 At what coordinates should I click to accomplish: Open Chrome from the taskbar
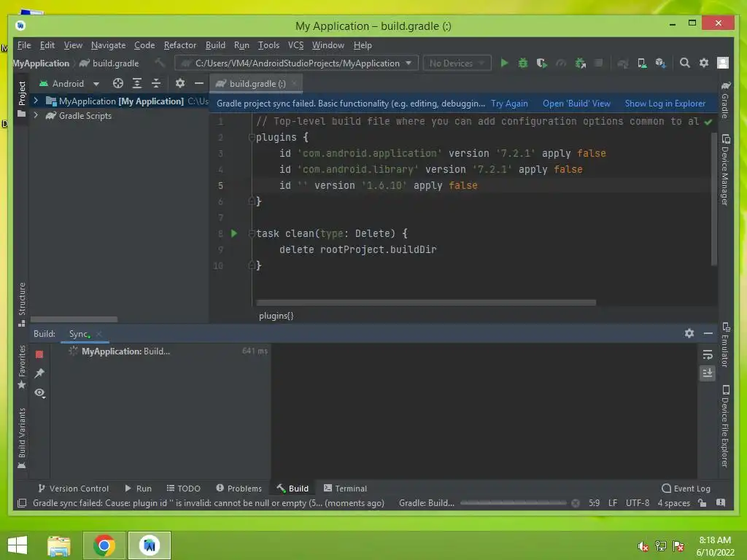(104, 545)
